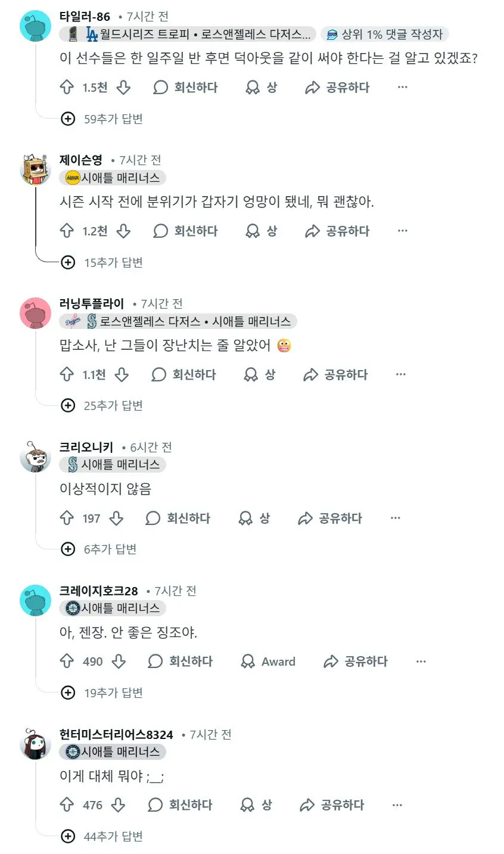This screenshot has height=854, width=504.
Task: Click the 상위 1% 댓글 작성자 badge
Action: pos(385,35)
